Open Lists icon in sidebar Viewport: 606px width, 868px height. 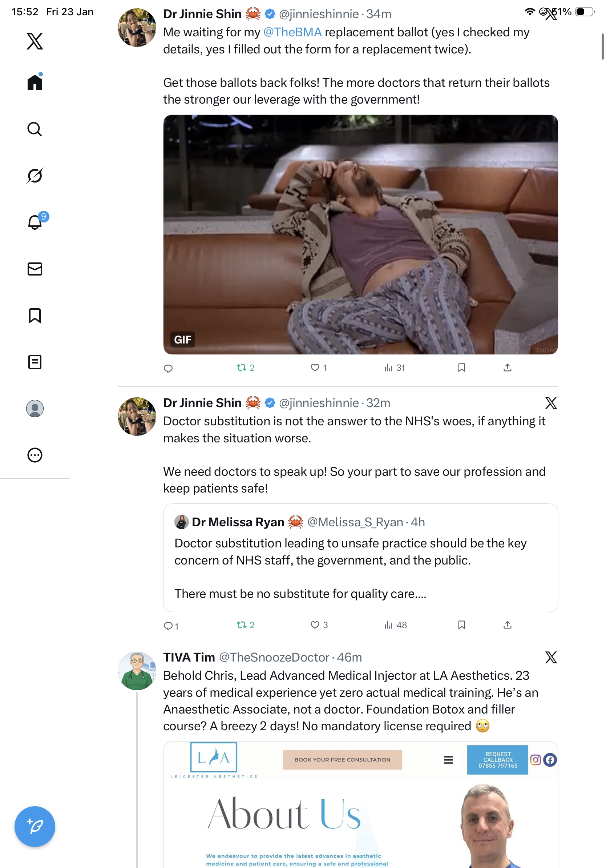(35, 362)
